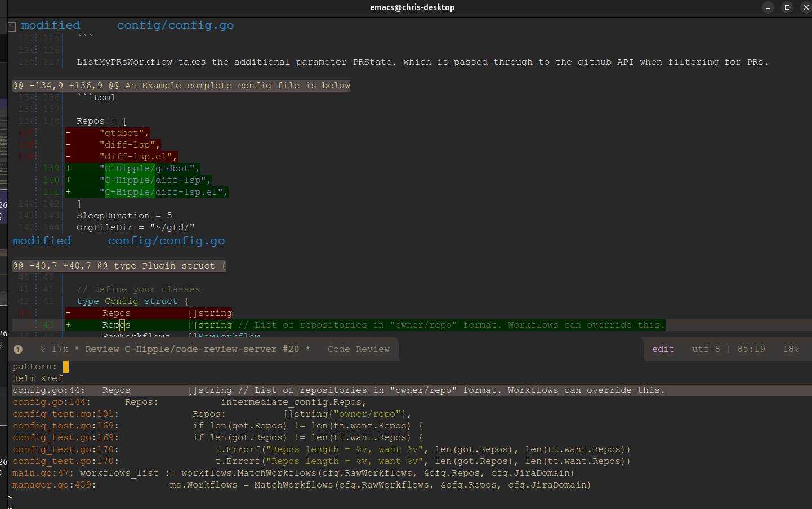Click the 'OrgFileDir = "~/gtd/"' line
Image resolution: width=812 pixels, height=509 pixels.
(x=136, y=227)
